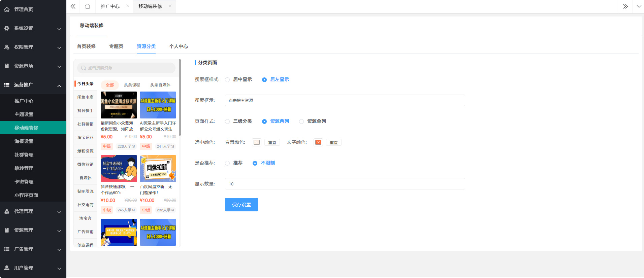The image size is (644, 278).
Task: Click the gear icon for 系统设置
Action: (x=7, y=28)
